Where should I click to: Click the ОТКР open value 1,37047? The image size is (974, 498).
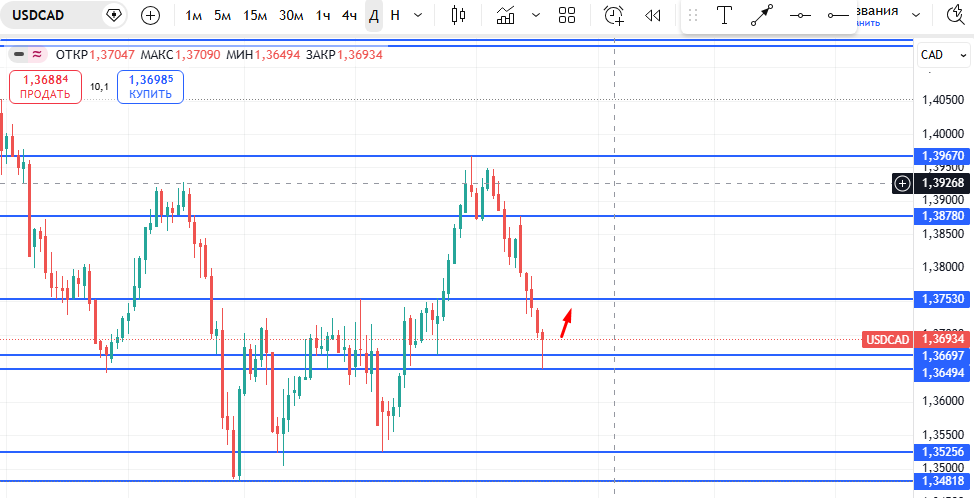pos(112,55)
